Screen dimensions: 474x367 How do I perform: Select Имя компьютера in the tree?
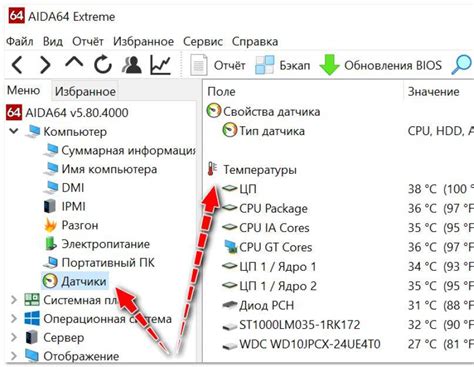pos(109,169)
